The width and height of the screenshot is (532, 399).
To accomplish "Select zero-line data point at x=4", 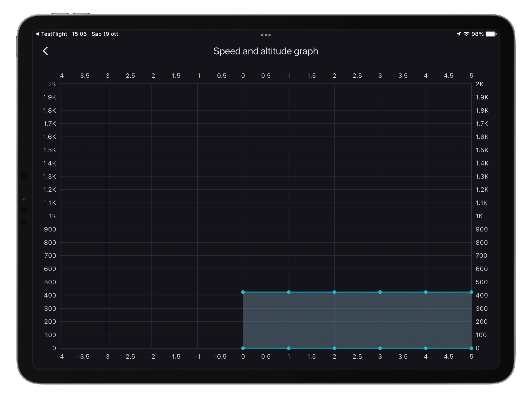I will 426,348.
